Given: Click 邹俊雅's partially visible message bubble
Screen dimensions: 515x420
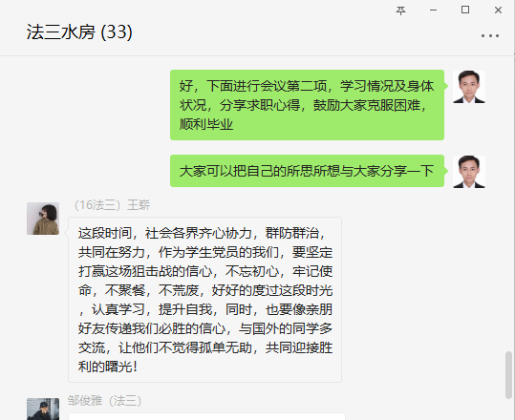Looking at the screenshot, I should click(207, 417).
